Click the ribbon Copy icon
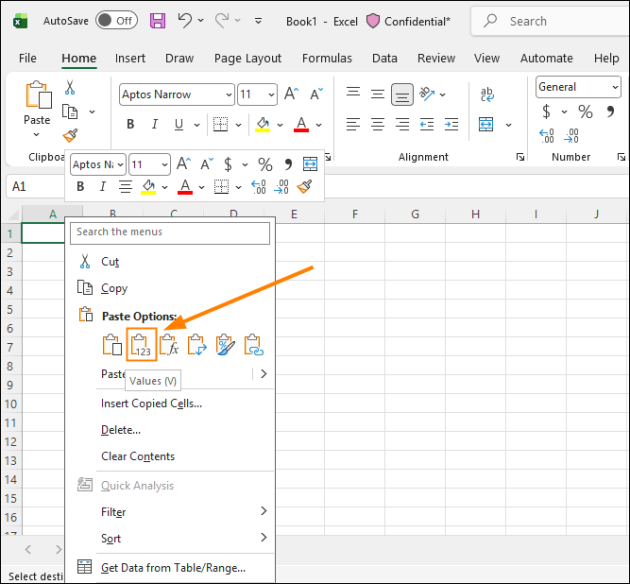 pos(70,112)
